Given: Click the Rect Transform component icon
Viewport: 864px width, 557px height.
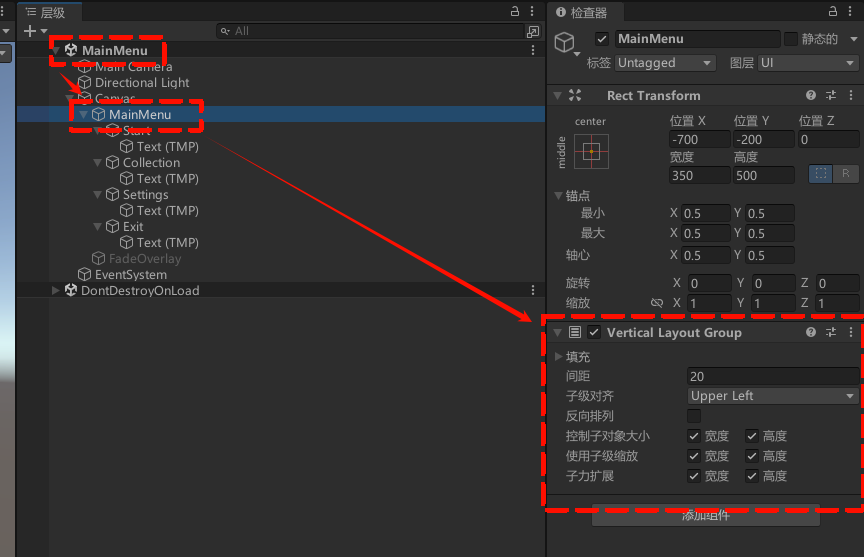Looking at the screenshot, I should pyautogui.click(x=575, y=95).
